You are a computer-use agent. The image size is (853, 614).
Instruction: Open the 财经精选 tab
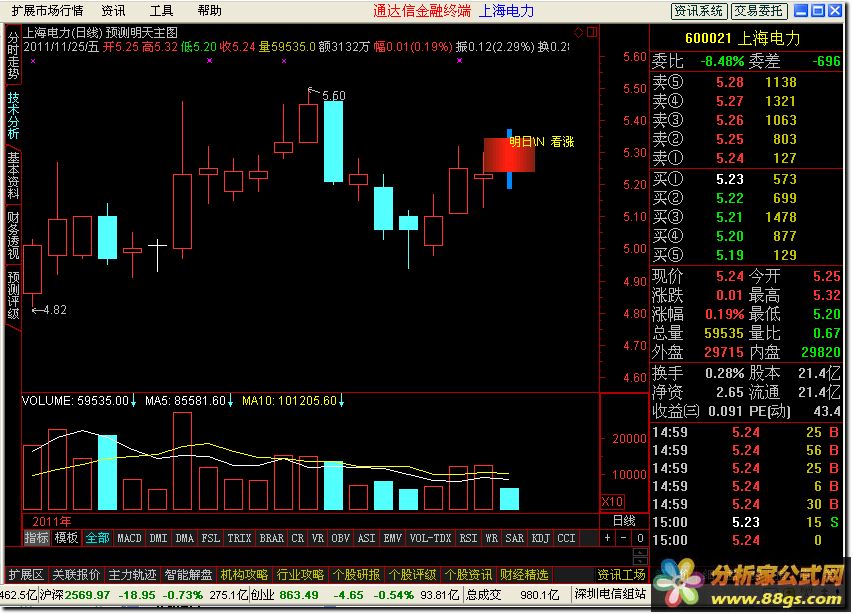pyautogui.click(x=524, y=574)
